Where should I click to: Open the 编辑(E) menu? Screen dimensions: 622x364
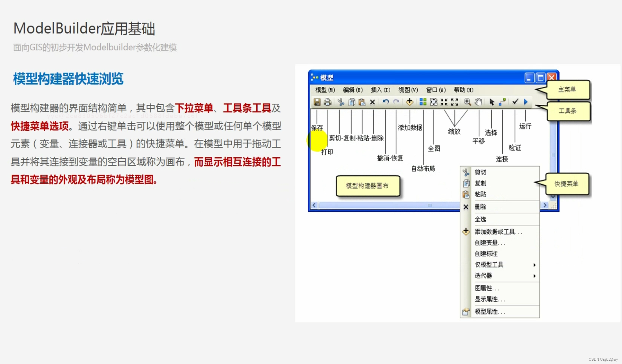click(x=353, y=90)
